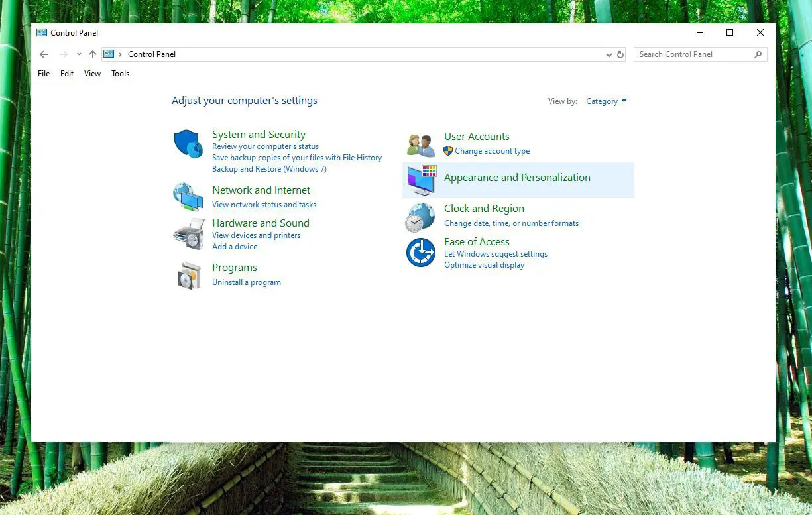Click Review your computer's status
The width and height of the screenshot is (812, 515).
(x=265, y=146)
